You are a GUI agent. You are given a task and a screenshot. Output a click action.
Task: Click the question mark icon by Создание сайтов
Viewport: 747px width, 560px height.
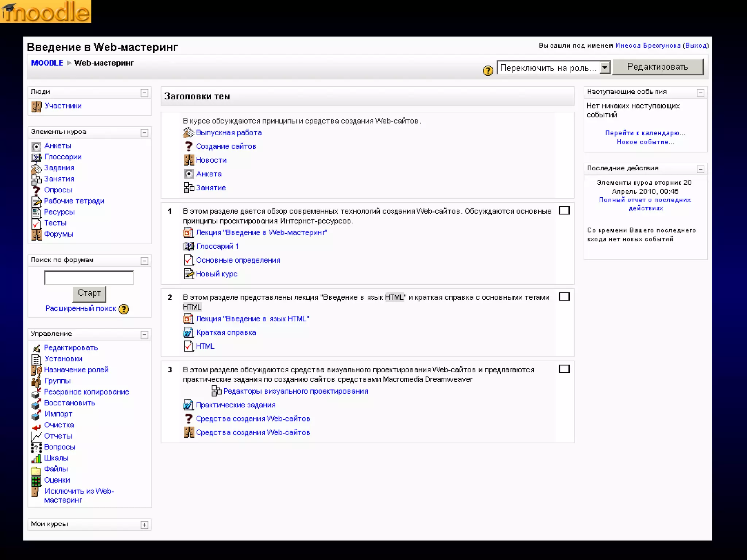coord(189,146)
